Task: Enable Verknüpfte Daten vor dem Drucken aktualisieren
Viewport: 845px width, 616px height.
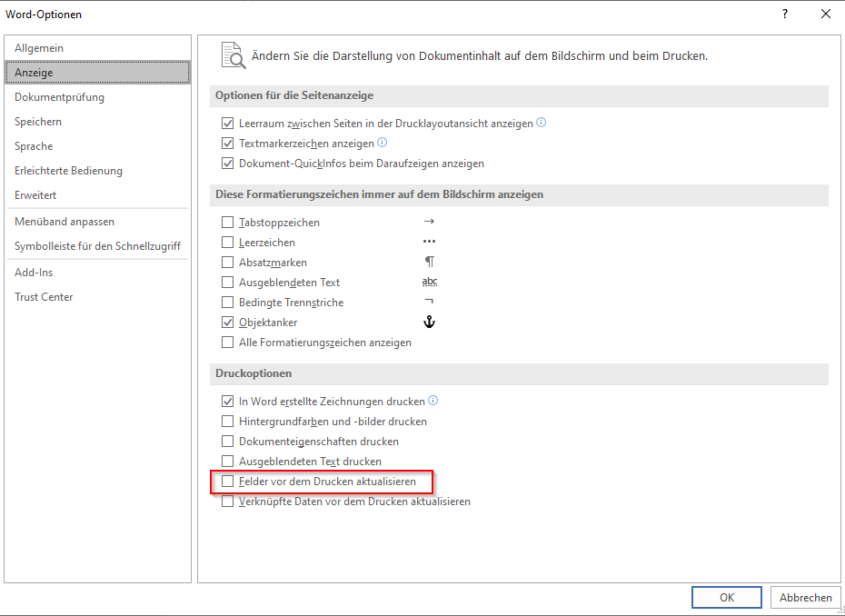Action: (x=227, y=502)
